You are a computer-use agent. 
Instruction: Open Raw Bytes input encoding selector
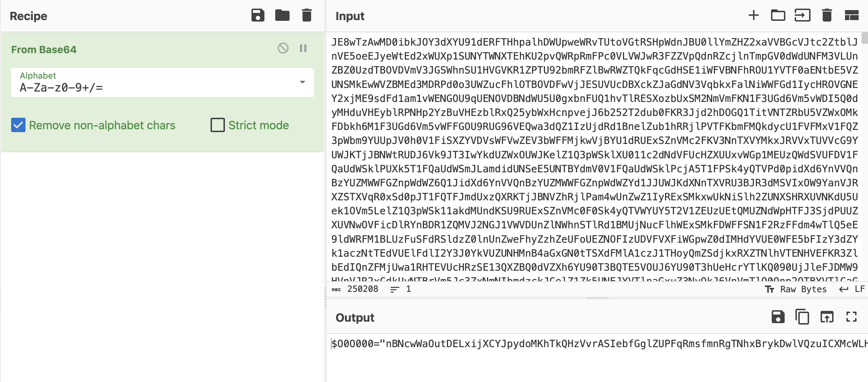pos(796,289)
